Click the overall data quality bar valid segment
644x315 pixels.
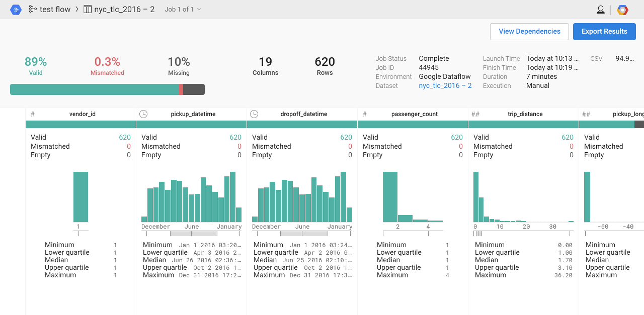tap(95, 89)
